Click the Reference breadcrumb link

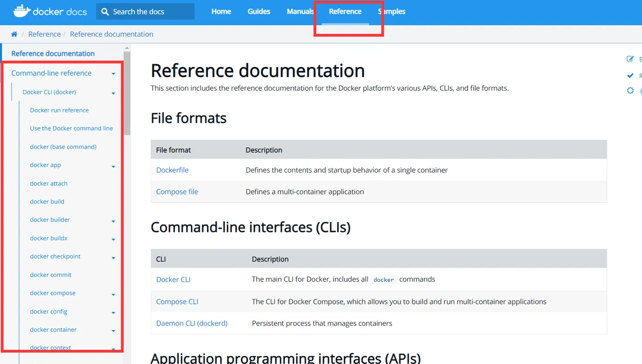(44, 34)
